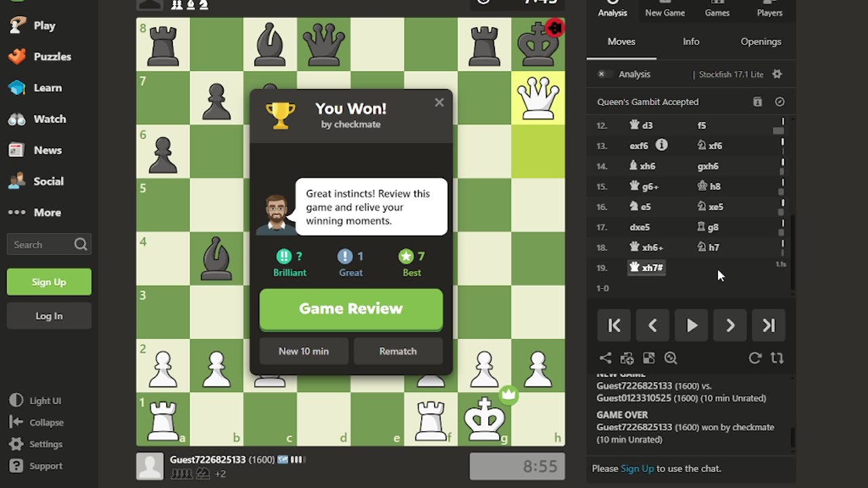Expand the More menu in sidebar

(x=35, y=212)
